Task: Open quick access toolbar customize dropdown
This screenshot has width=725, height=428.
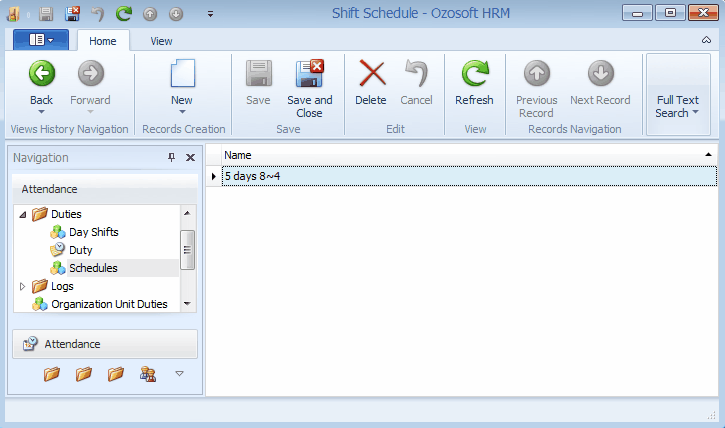Action: 210,14
